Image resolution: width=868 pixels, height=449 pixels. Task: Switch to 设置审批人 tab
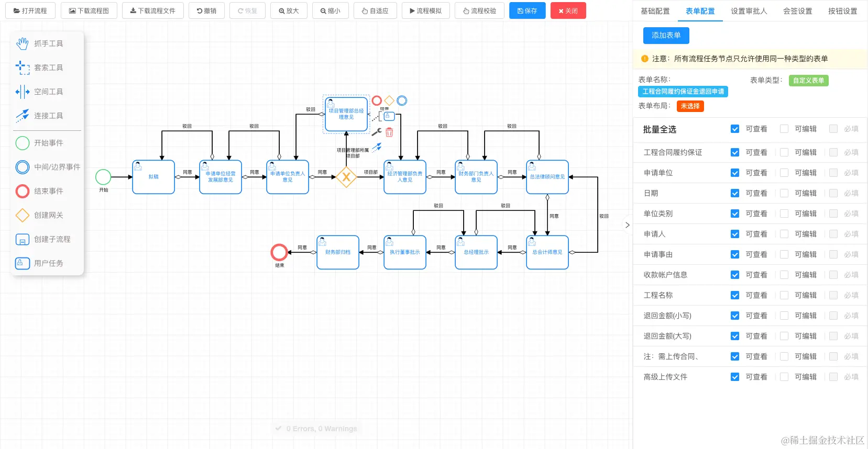(749, 11)
